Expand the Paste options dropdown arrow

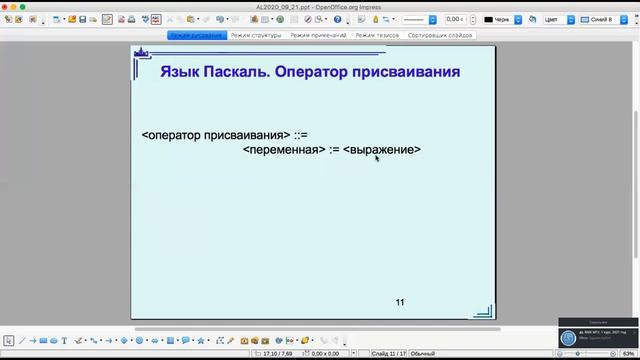(x=198, y=19)
